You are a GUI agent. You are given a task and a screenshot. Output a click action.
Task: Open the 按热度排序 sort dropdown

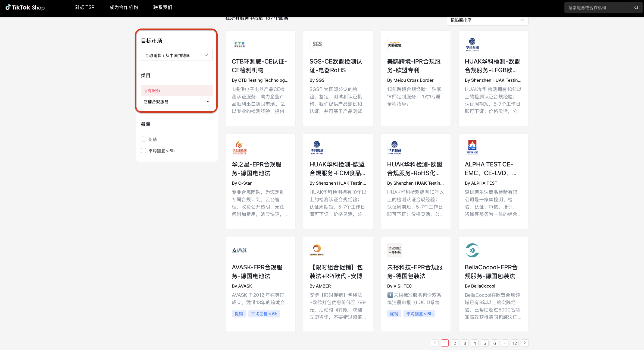pyautogui.click(x=487, y=20)
